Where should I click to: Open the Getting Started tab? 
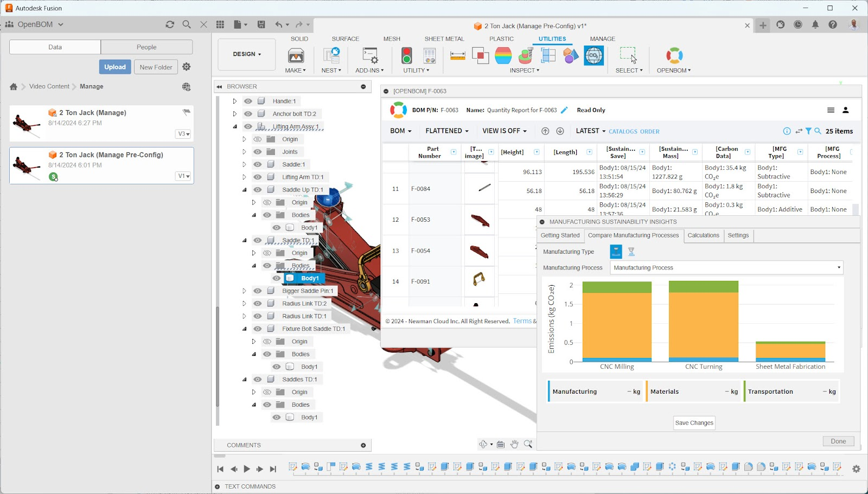coord(560,235)
